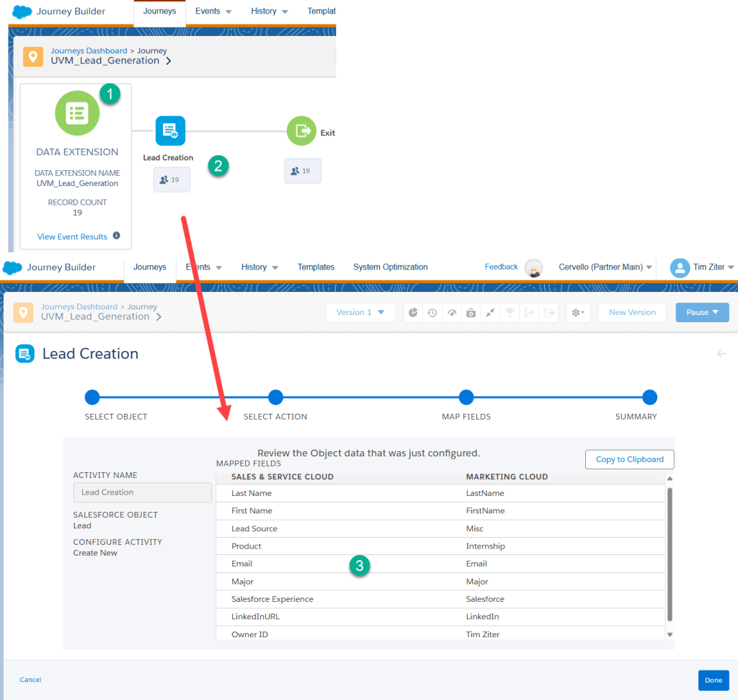The width and height of the screenshot is (738, 700).
Task: Expand the Pause button dropdown
Action: click(703, 312)
